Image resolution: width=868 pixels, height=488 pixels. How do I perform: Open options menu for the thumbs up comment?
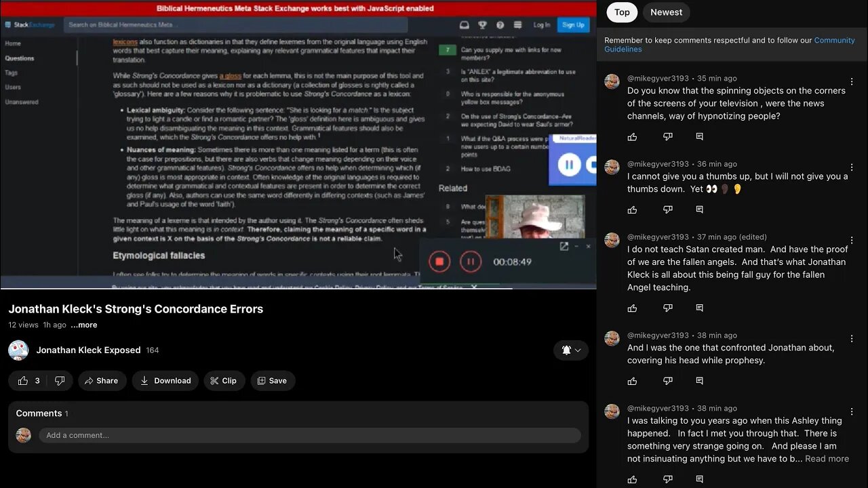click(852, 167)
